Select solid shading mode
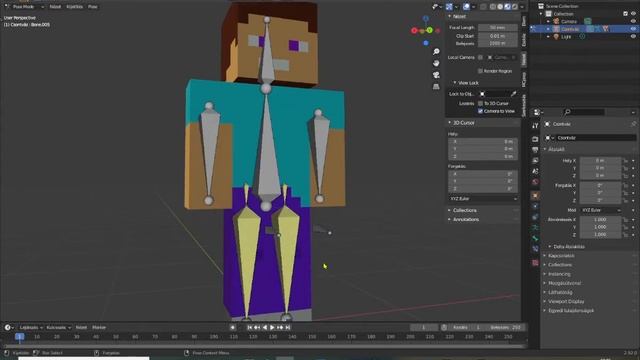This screenshot has height=360, width=640. click(500, 7)
